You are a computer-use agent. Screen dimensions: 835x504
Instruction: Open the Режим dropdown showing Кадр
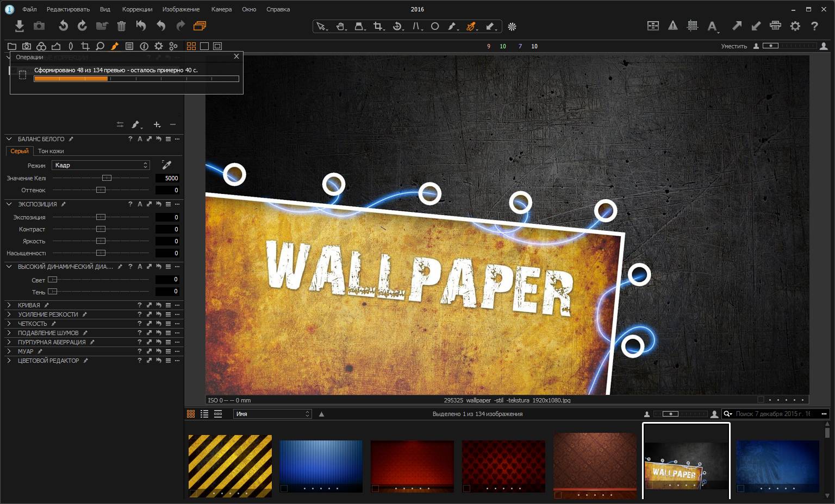pos(101,165)
